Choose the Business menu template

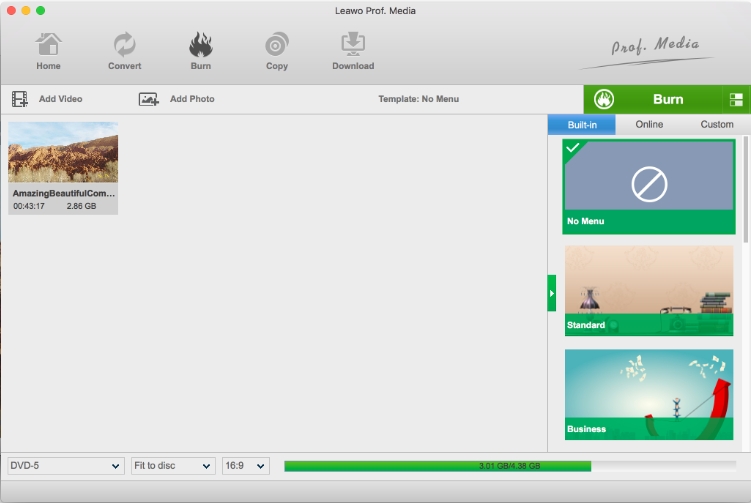[x=649, y=394]
